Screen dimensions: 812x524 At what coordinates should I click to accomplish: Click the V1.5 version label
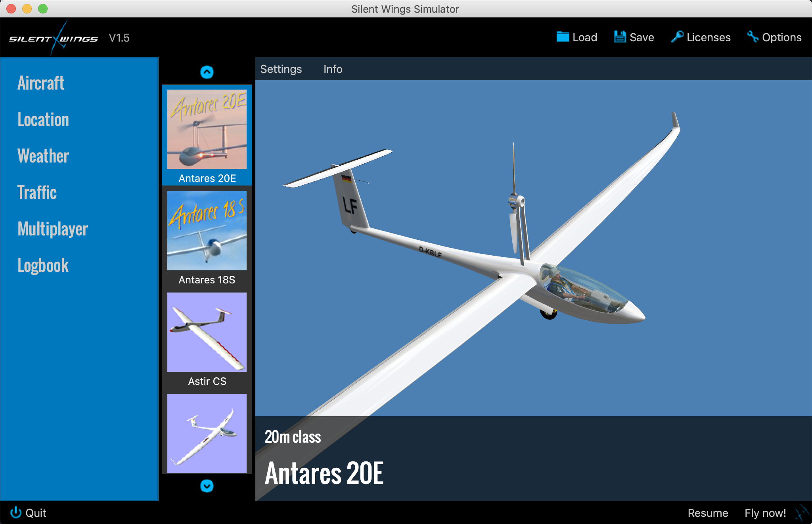tap(119, 38)
